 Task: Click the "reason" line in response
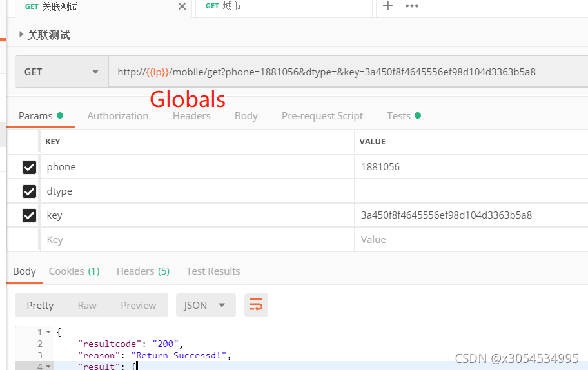[154, 355]
